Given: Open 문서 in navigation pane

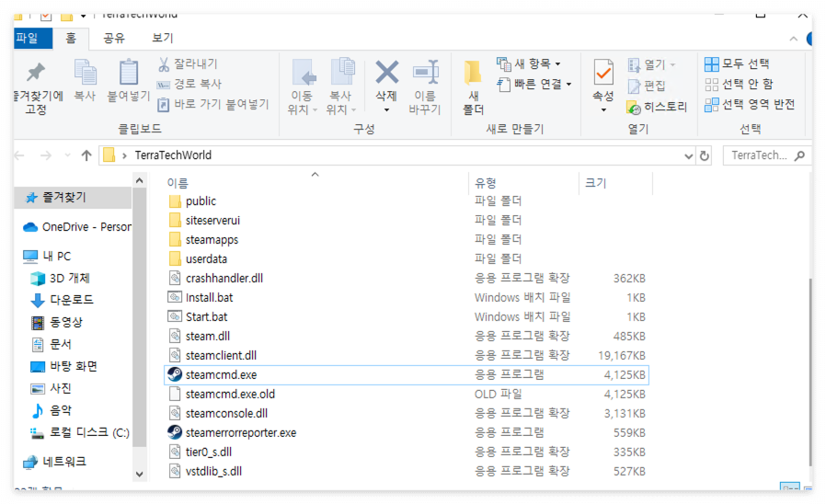Looking at the screenshot, I should tap(52, 344).
